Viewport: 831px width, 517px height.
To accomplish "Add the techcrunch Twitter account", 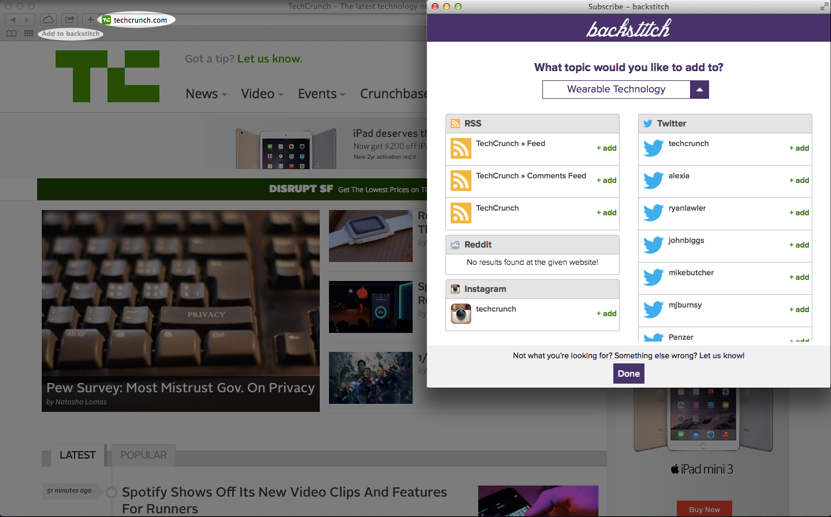I will click(799, 148).
